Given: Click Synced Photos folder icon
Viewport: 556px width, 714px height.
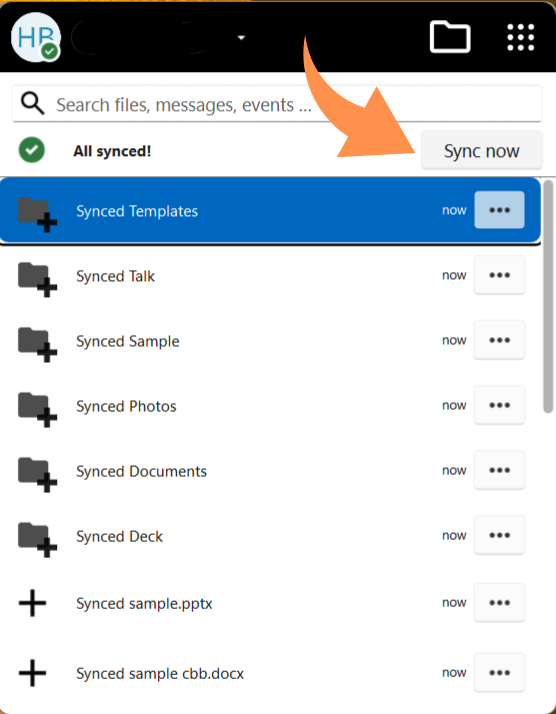Looking at the screenshot, I should pos(37,410).
